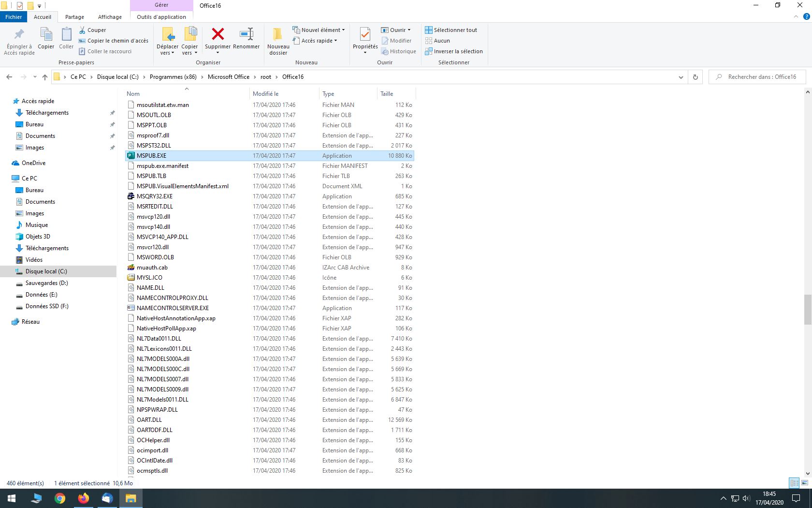Go up one folder level arrow
Image resolution: width=812 pixels, height=508 pixels.
click(45, 77)
